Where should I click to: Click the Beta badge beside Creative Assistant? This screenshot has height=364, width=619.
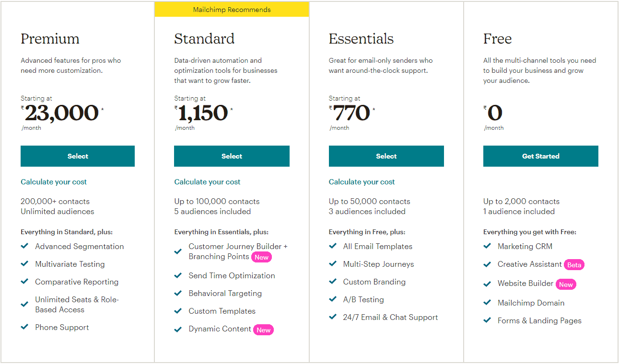click(x=574, y=265)
